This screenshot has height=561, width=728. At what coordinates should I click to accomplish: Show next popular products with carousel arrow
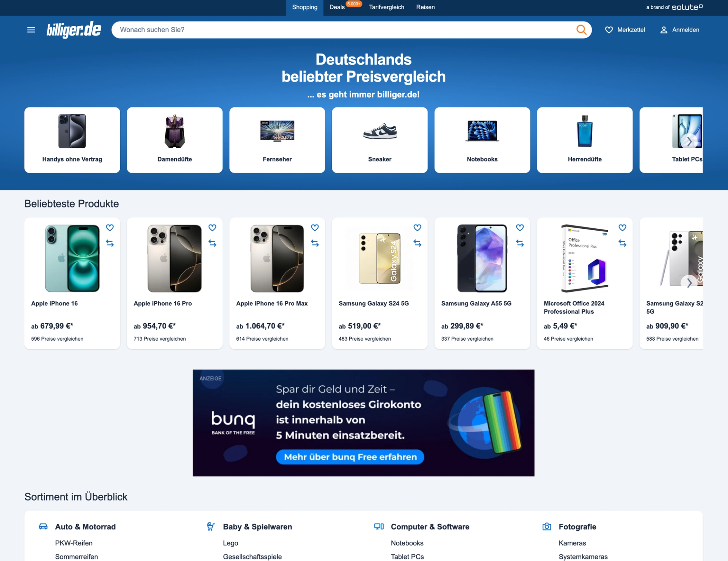[x=689, y=283]
